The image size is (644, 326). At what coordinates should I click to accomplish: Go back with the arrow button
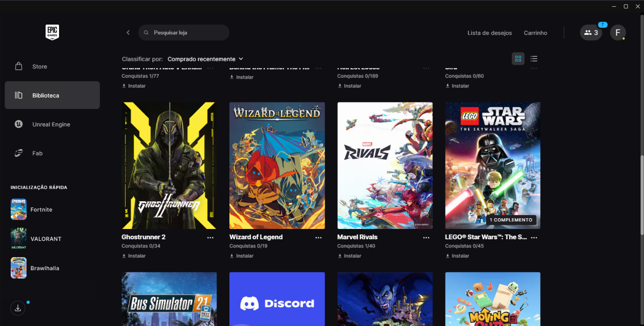[128, 33]
